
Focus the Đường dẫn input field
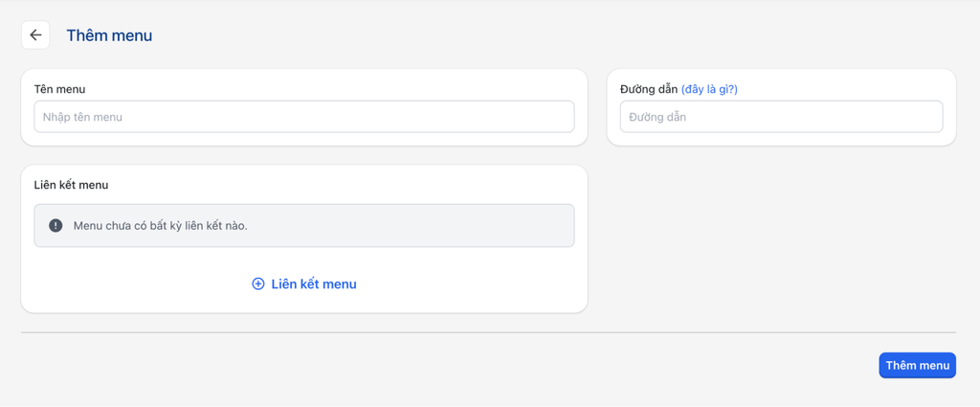click(x=781, y=117)
